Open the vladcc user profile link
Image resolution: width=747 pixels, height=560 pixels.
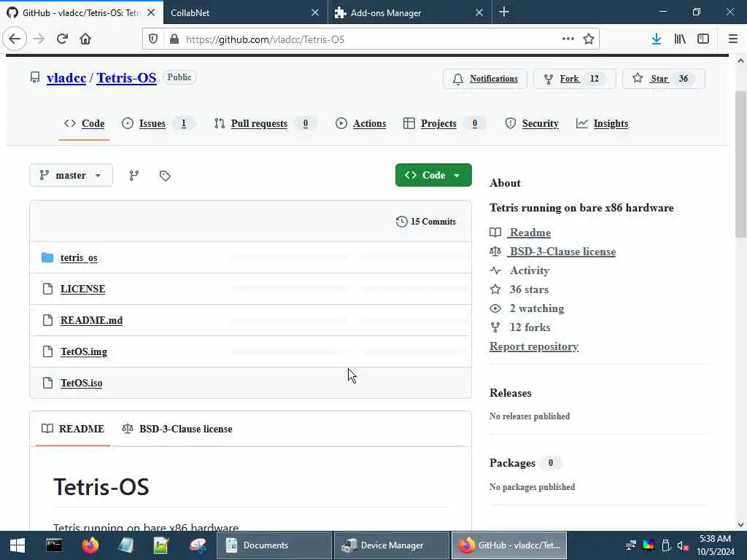[x=66, y=77]
